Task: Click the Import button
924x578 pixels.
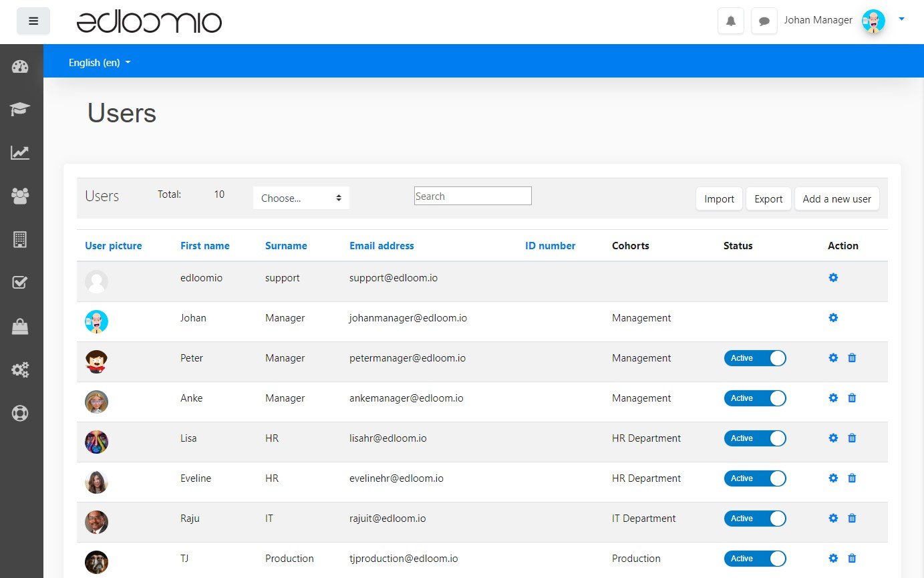Action: click(x=719, y=199)
